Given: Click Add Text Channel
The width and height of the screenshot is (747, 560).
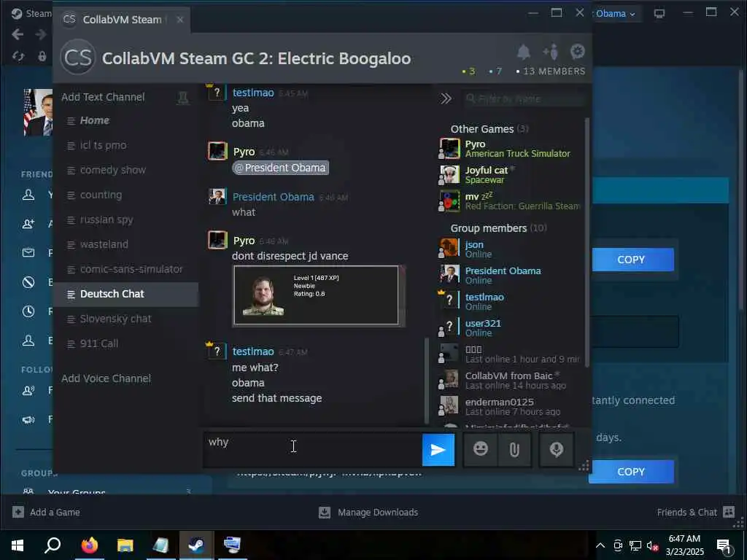Looking at the screenshot, I should pyautogui.click(x=103, y=97).
